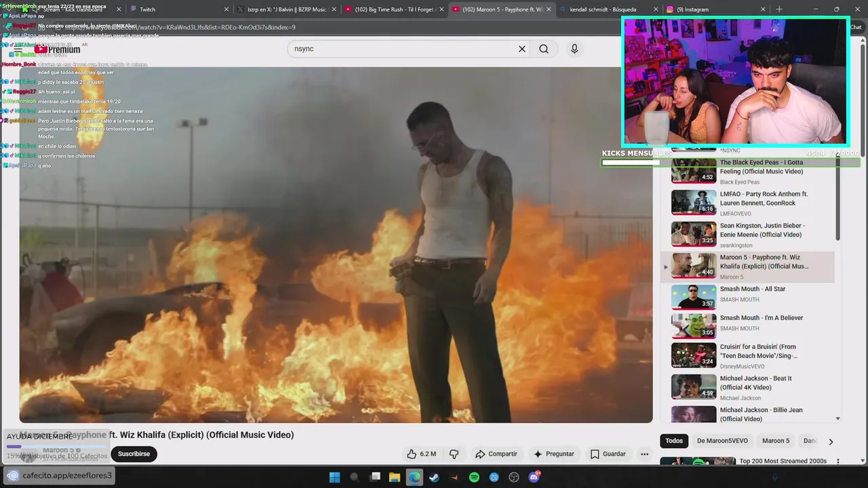Open the Compartir share dialog

[x=496, y=454]
